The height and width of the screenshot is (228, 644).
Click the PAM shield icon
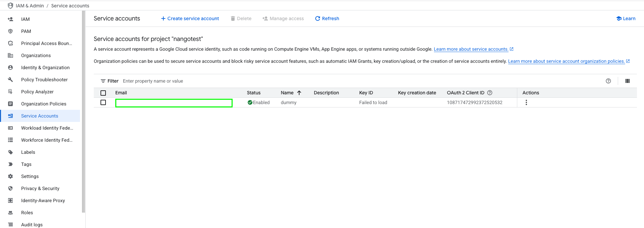point(10,31)
